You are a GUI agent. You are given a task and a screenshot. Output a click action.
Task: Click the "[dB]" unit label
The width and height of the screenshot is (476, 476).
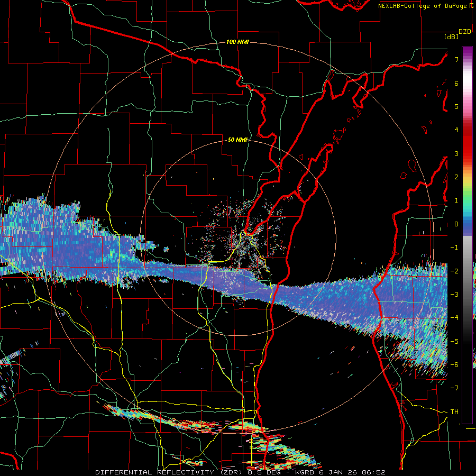point(452,36)
